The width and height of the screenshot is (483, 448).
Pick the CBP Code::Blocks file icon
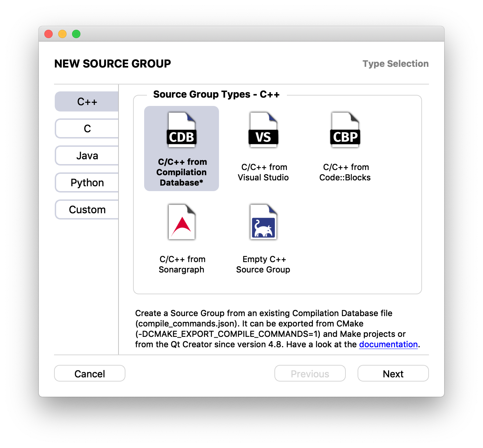pyautogui.click(x=345, y=130)
